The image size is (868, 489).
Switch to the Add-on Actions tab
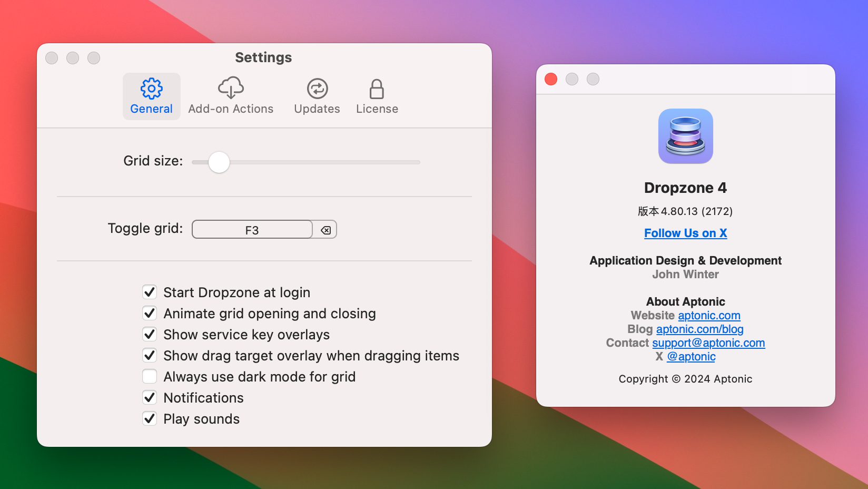(231, 96)
